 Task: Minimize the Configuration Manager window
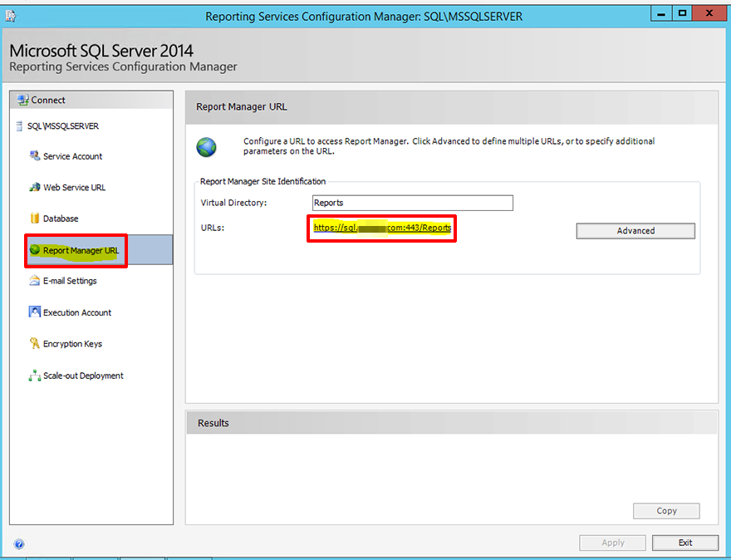pos(661,13)
